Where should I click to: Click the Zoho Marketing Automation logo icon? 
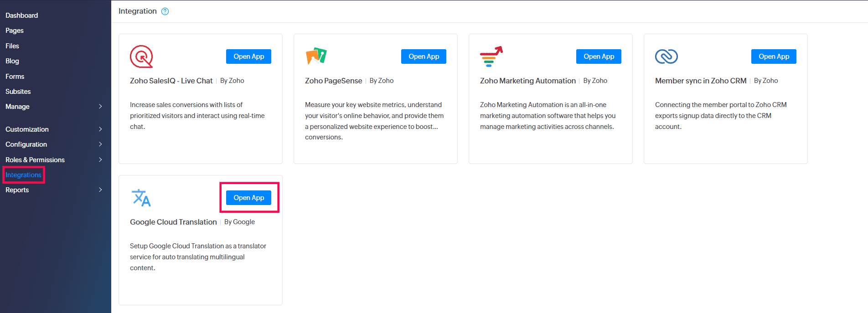(x=491, y=56)
